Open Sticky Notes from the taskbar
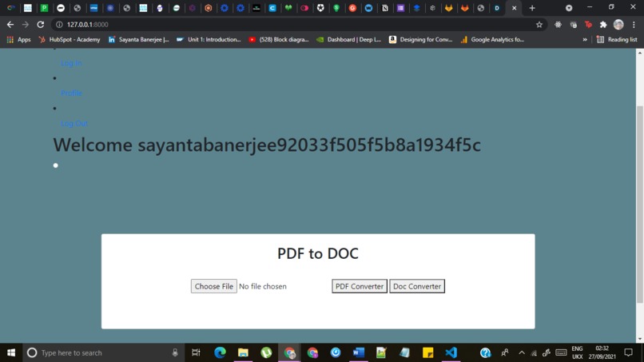 point(427,352)
